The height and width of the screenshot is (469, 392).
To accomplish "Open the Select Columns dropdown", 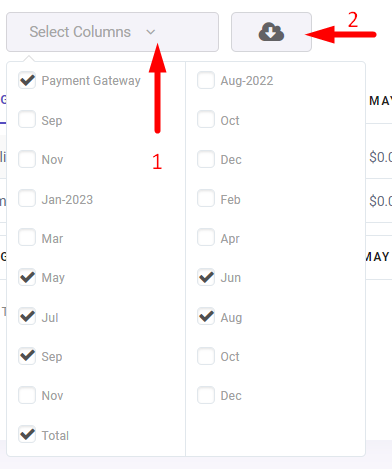I will [x=112, y=32].
